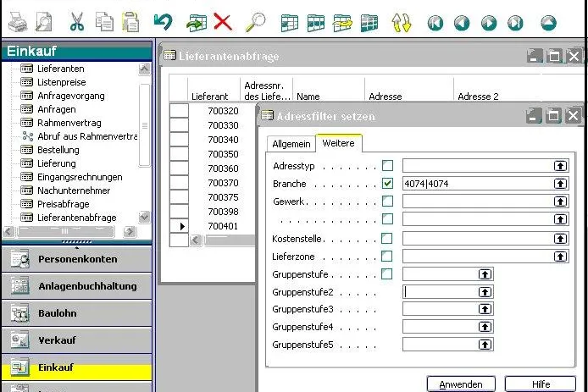Click the scissors cut icon
The image size is (588, 392).
point(77,22)
